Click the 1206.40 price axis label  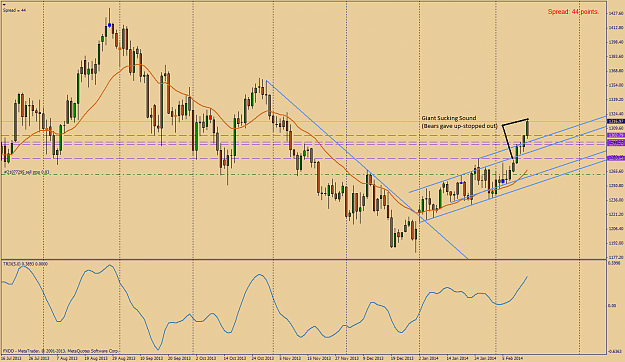point(615,229)
